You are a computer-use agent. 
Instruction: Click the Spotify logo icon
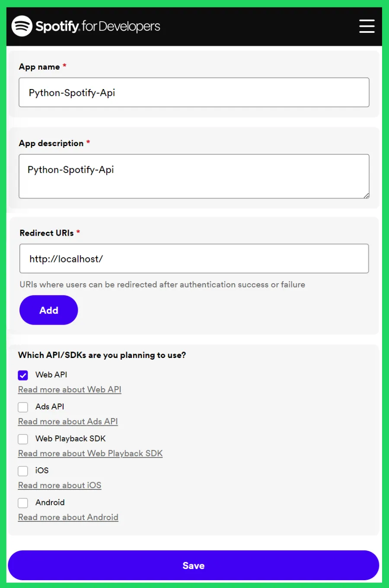(x=22, y=26)
